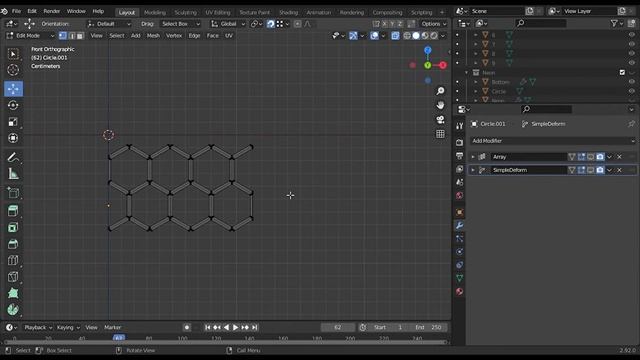
Task: Open the Particles properties tab
Action: [460, 238]
